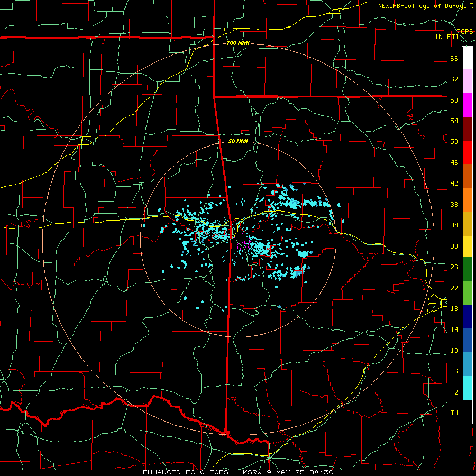The width and height of the screenshot is (476, 476).
Task: Click the legend value "66"
Action: [x=454, y=58]
